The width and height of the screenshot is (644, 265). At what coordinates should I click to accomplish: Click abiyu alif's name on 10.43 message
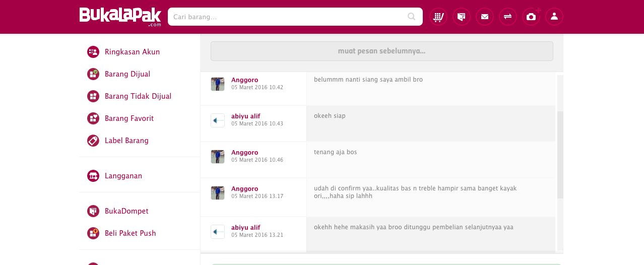click(245, 116)
